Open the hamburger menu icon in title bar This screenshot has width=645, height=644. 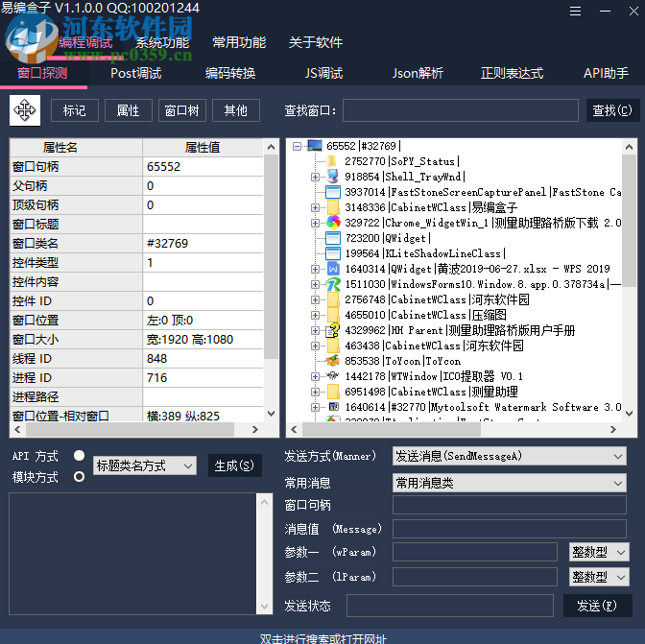pyautogui.click(x=575, y=12)
